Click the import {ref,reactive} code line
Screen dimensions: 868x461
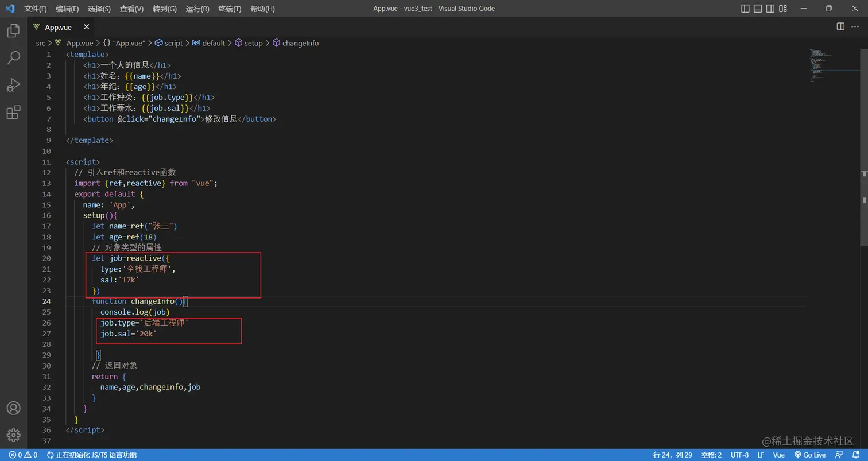click(146, 183)
